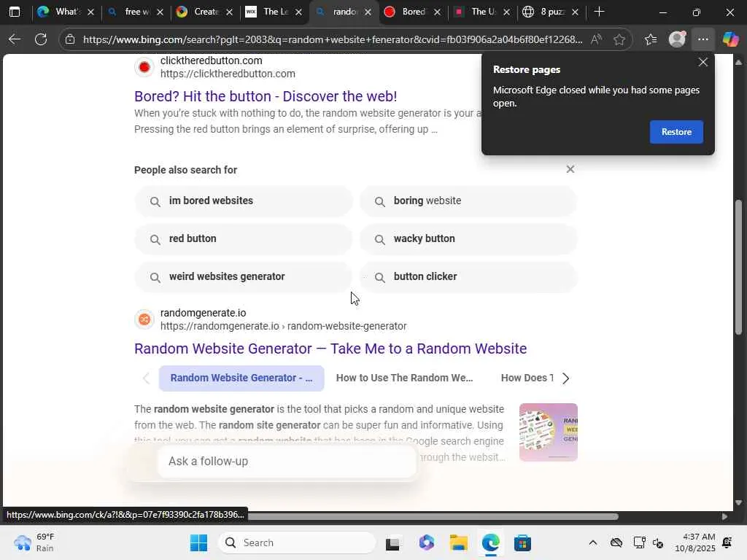The image size is (747, 560).
Task: Search for button clicker suggestion
Action: pyautogui.click(x=468, y=276)
